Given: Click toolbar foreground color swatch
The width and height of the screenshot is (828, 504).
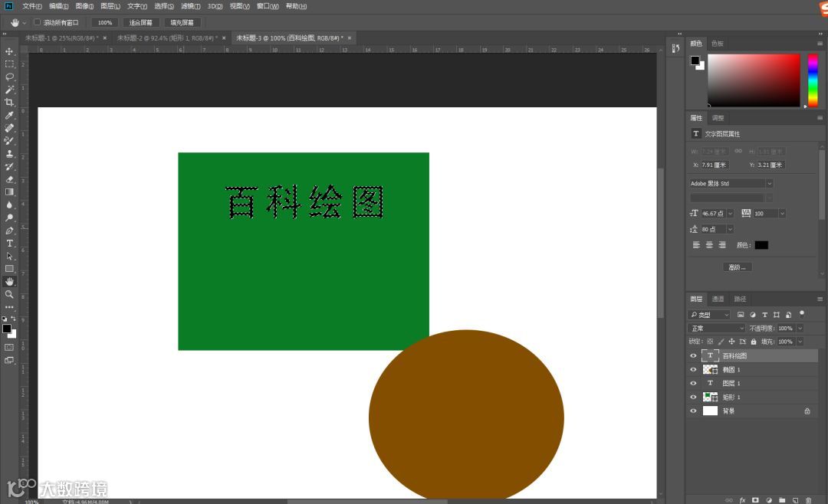Looking at the screenshot, I should 7,329.
